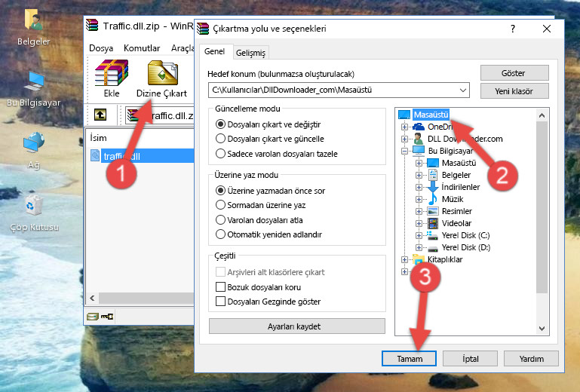Open help with the Yardım button
580x392 pixels.
pyautogui.click(x=531, y=358)
